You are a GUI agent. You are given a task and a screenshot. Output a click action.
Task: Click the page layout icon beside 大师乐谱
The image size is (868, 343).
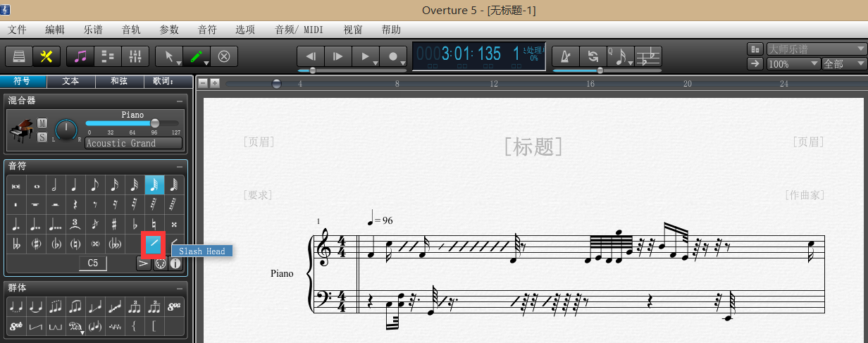(x=755, y=49)
